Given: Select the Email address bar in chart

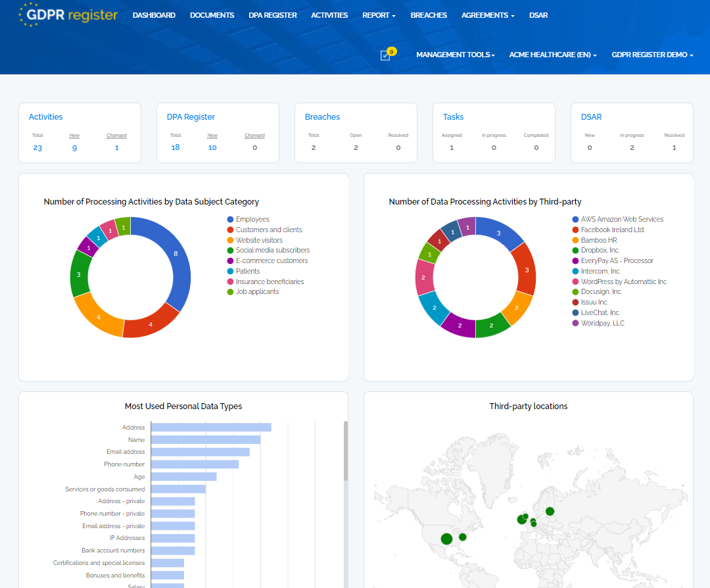Looking at the screenshot, I should pos(200,452).
